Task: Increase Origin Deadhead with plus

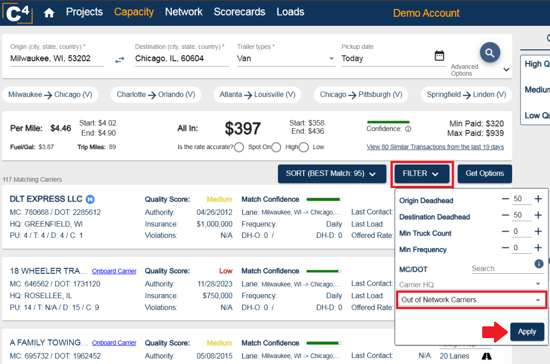Action: (x=538, y=199)
